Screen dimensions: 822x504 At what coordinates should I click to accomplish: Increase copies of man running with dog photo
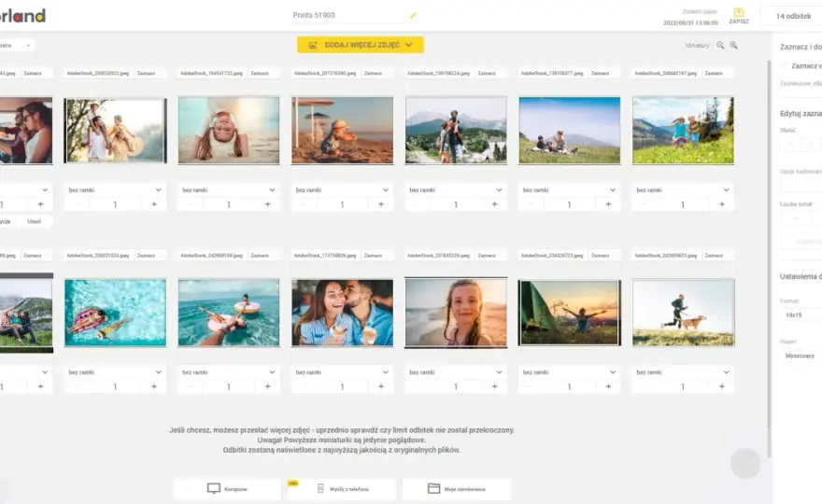722,386
